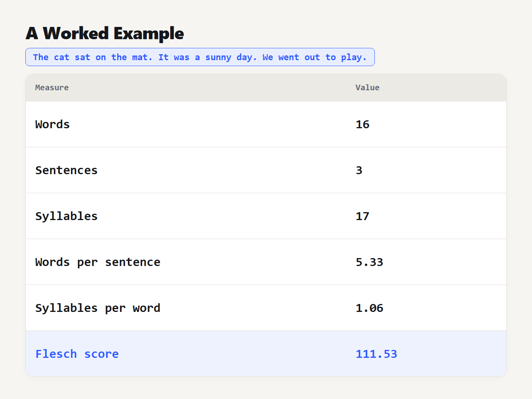Click the 'Value' column header

[367, 87]
